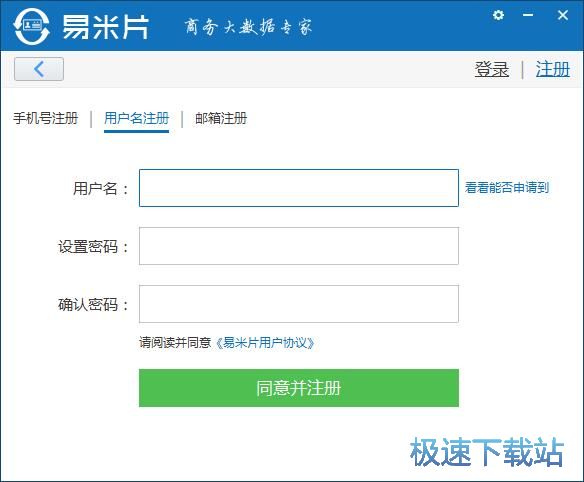Viewport: 584px width, 482px height.
Task: Open the 登录 link
Action: pyautogui.click(x=492, y=69)
